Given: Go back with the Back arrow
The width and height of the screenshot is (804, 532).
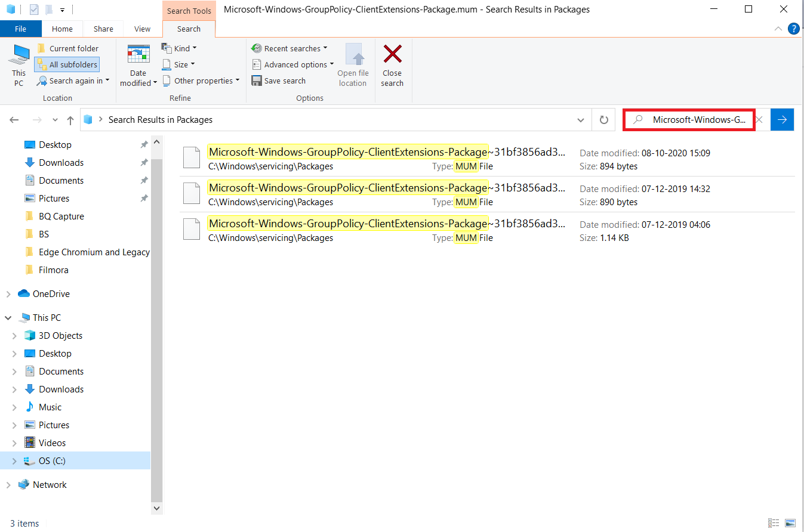Looking at the screenshot, I should point(14,120).
